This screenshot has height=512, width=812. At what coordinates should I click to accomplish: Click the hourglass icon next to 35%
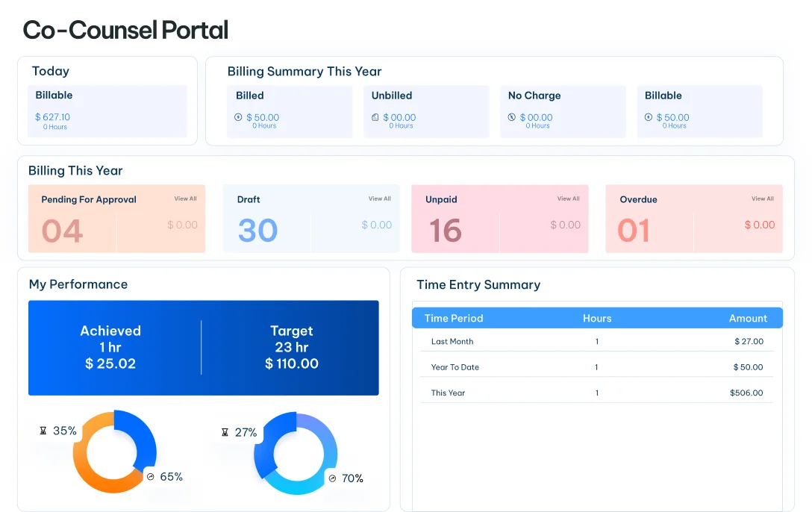click(43, 431)
